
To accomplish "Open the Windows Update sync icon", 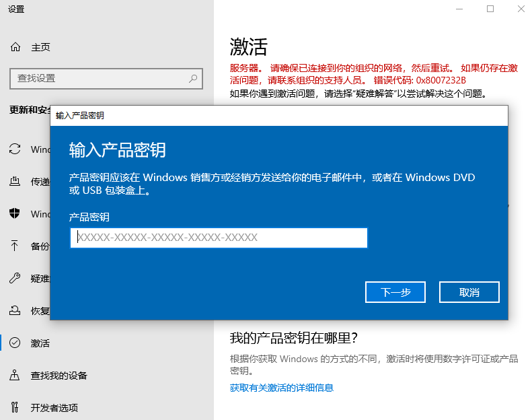I will (x=15, y=149).
